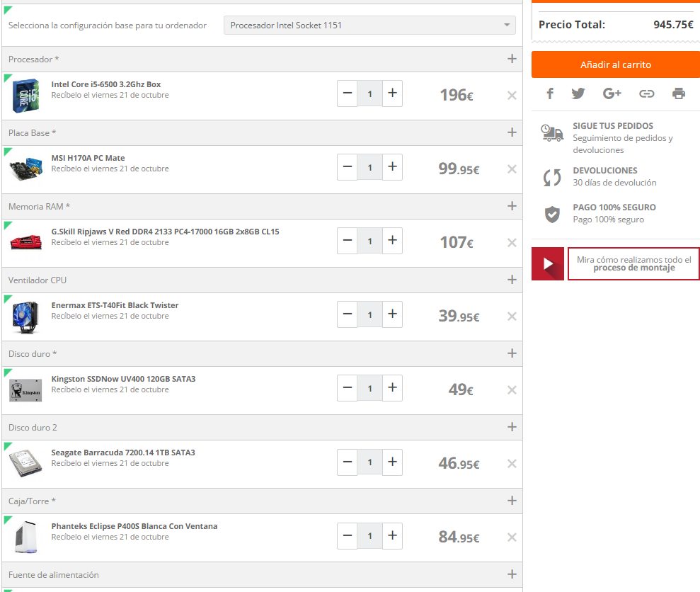The width and height of the screenshot is (700, 592).
Task: Click Precio Total 945.75€ text
Action: 616,25
